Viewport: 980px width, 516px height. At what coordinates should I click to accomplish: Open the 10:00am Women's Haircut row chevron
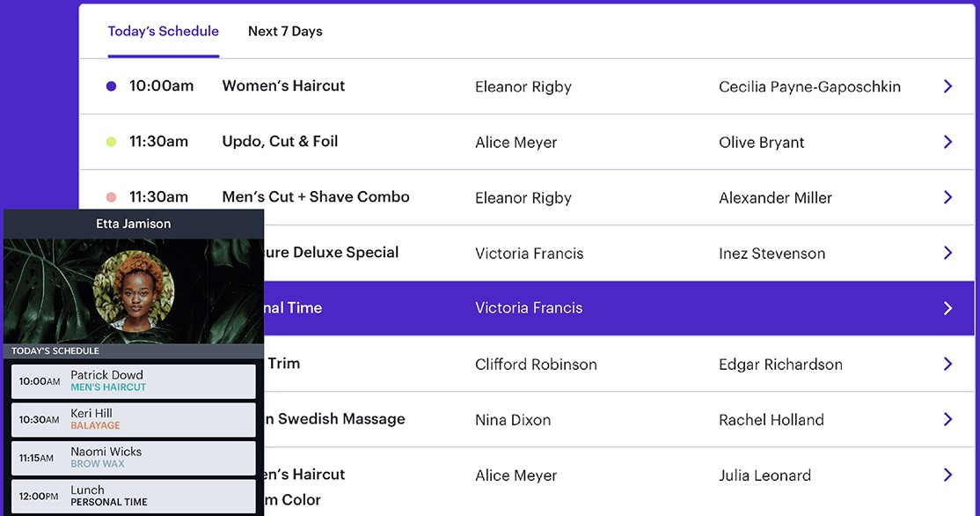pyautogui.click(x=947, y=86)
